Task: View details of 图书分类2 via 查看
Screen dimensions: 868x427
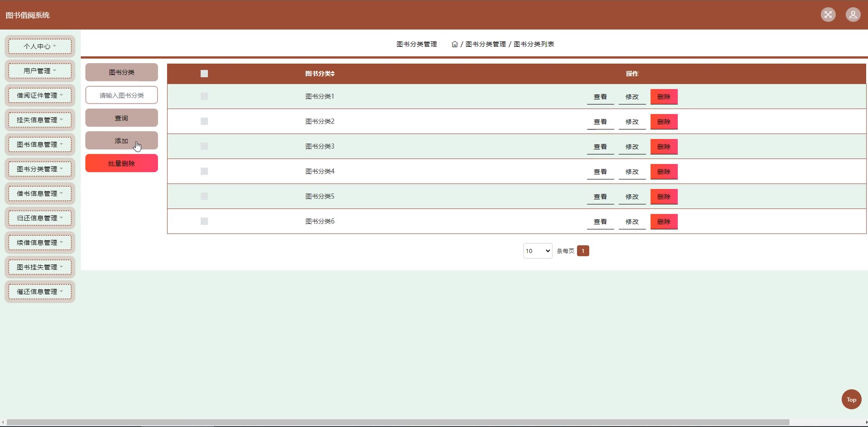Action: pos(600,122)
